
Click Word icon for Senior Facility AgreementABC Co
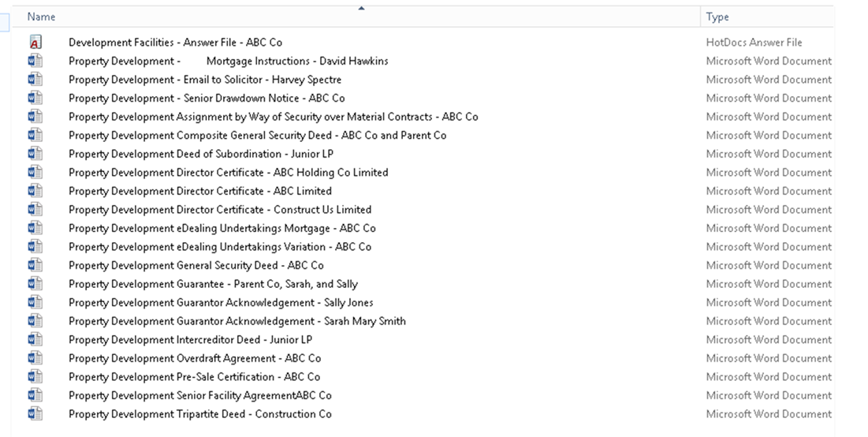(x=35, y=395)
